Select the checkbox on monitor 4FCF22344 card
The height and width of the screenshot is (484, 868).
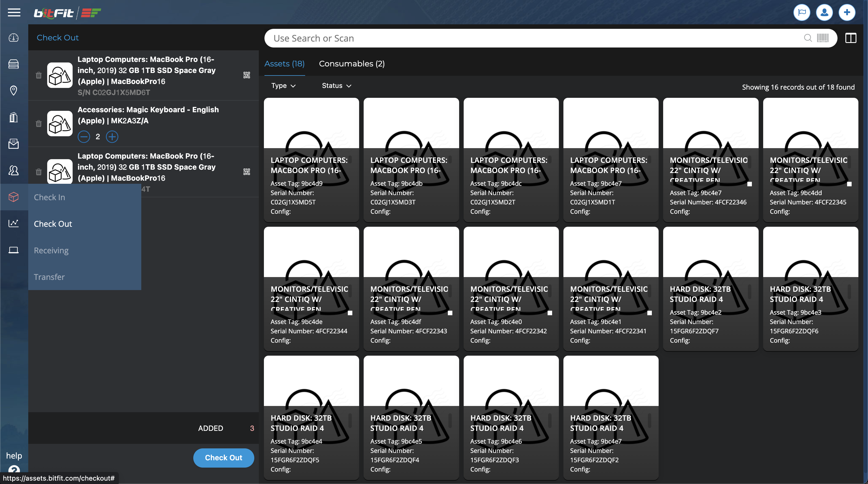350,313
